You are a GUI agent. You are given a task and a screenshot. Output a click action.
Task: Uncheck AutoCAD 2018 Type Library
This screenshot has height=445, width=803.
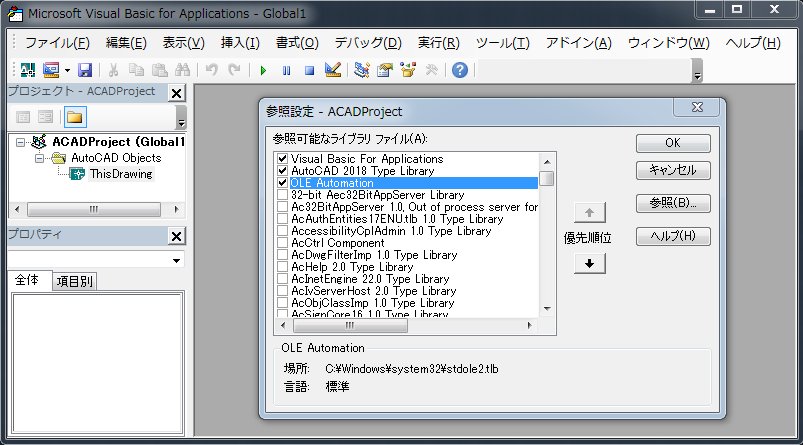coord(282,171)
